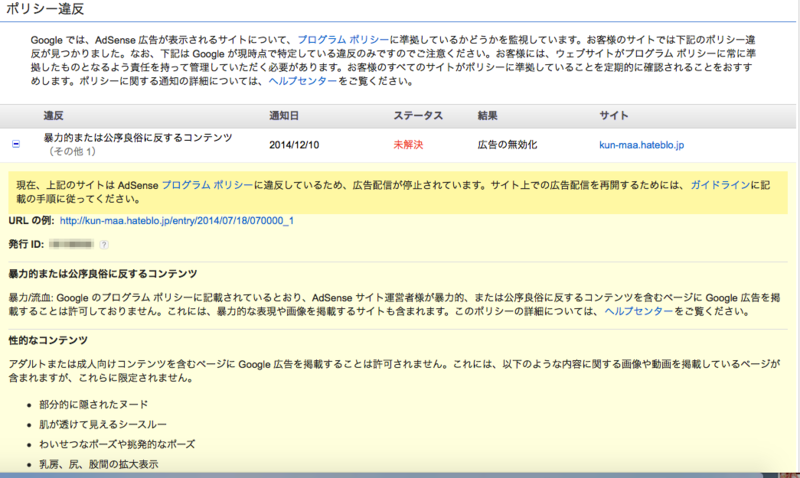Click the 肌が透けて見えるシースルー bullet item
Screen dimensions: 800x478
(x=103, y=424)
